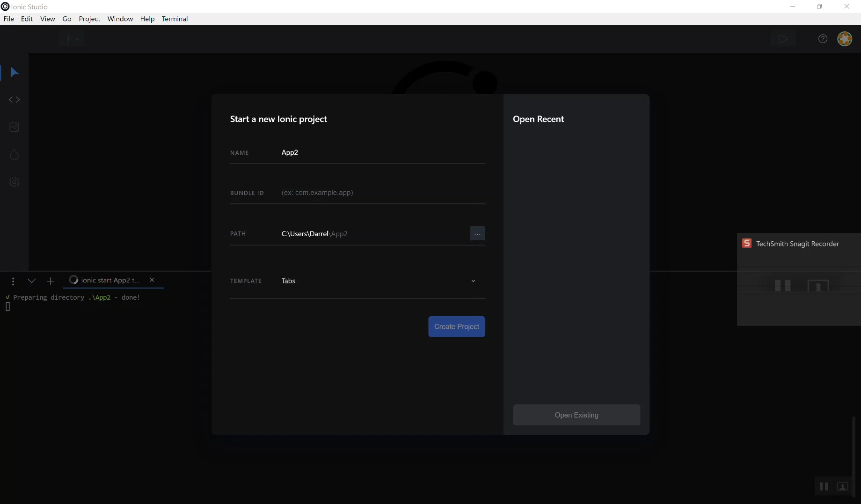Open the Serve/Run sidebar panel icon
The width and height of the screenshot is (861, 504).
(x=14, y=72)
